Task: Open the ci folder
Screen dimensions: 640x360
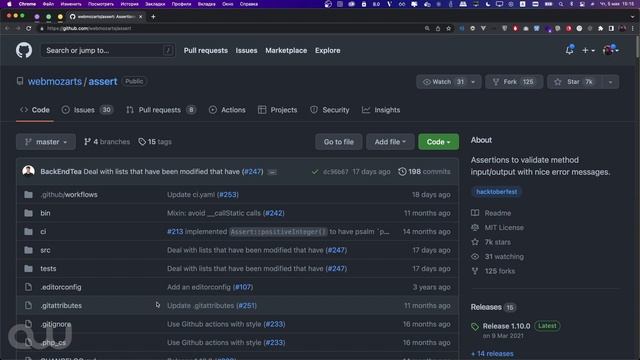Action: [43, 231]
